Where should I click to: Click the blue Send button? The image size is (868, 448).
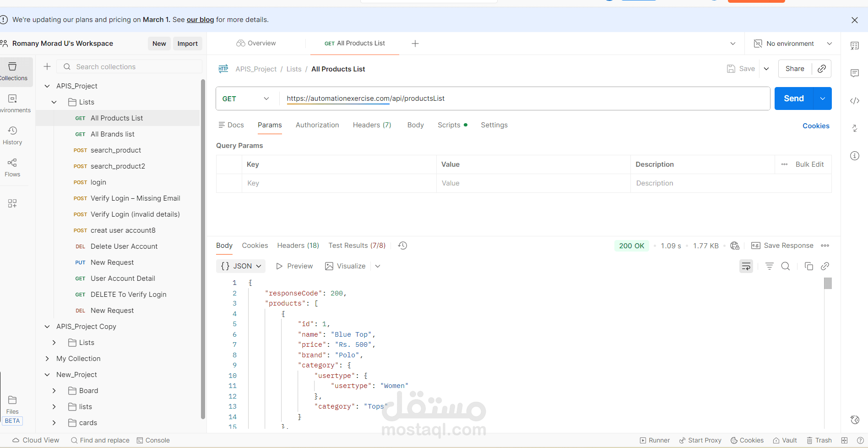click(794, 98)
